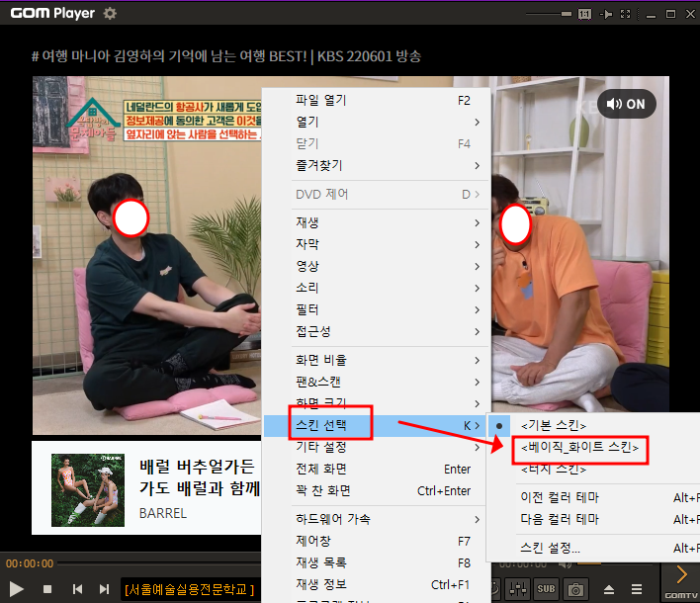Image resolution: width=700 pixels, height=603 pixels.
Task: Capture a screenshot with camera icon
Action: (575, 589)
